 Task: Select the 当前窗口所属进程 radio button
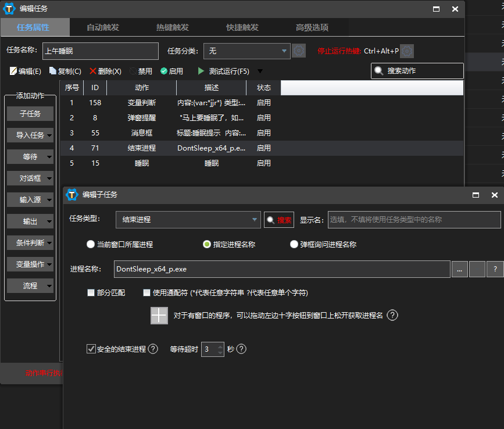(91, 245)
